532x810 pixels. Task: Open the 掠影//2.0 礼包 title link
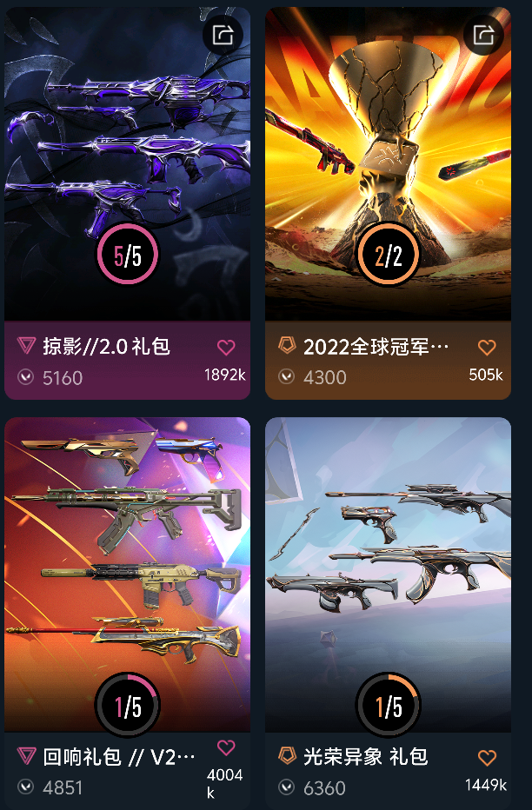click(106, 346)
